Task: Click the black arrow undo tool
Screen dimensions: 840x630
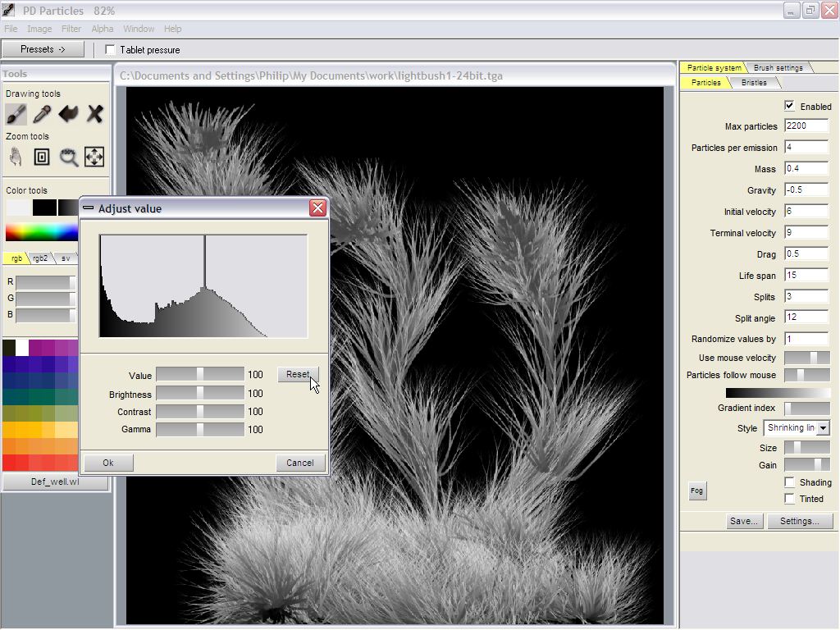Action: [x=68, y=114]
